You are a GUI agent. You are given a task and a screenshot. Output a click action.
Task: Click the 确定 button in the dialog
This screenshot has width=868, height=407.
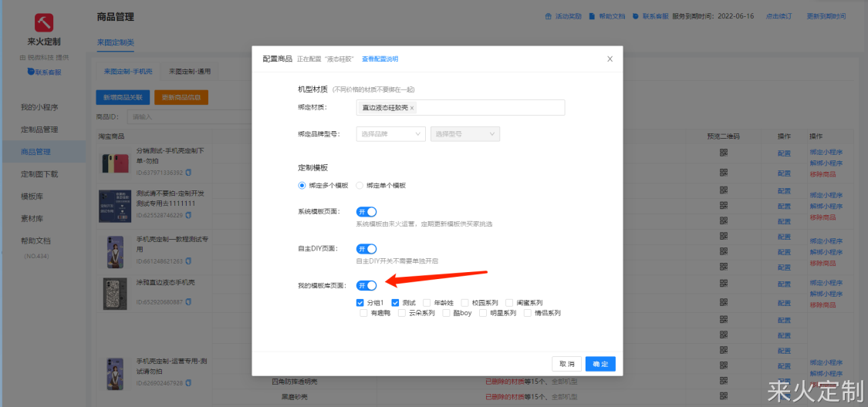click(600, 364)
